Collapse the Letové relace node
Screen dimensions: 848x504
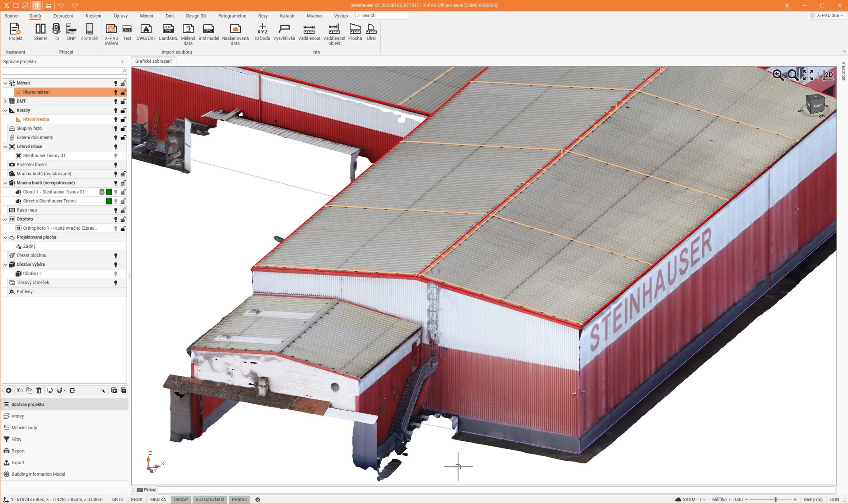(5, 147)
